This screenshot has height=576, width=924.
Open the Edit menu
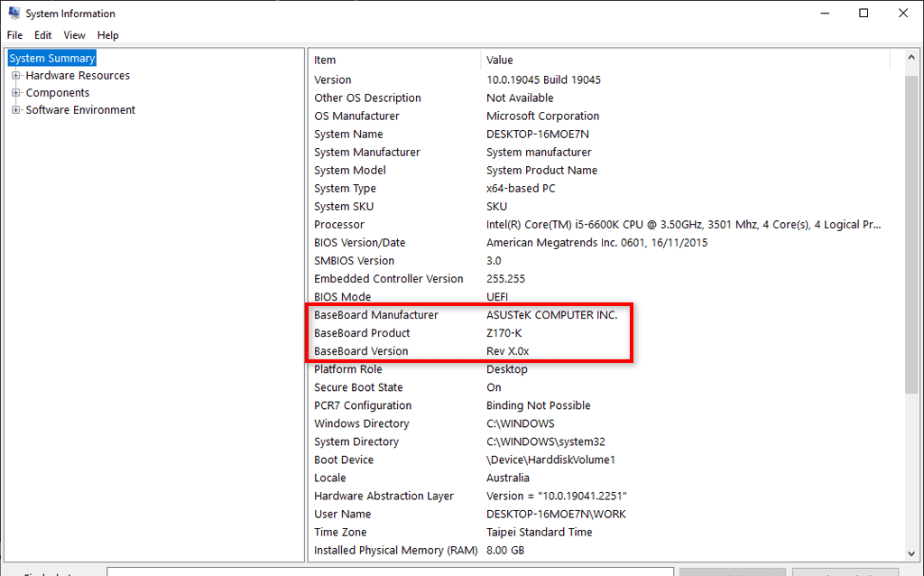tap(43, 35)
